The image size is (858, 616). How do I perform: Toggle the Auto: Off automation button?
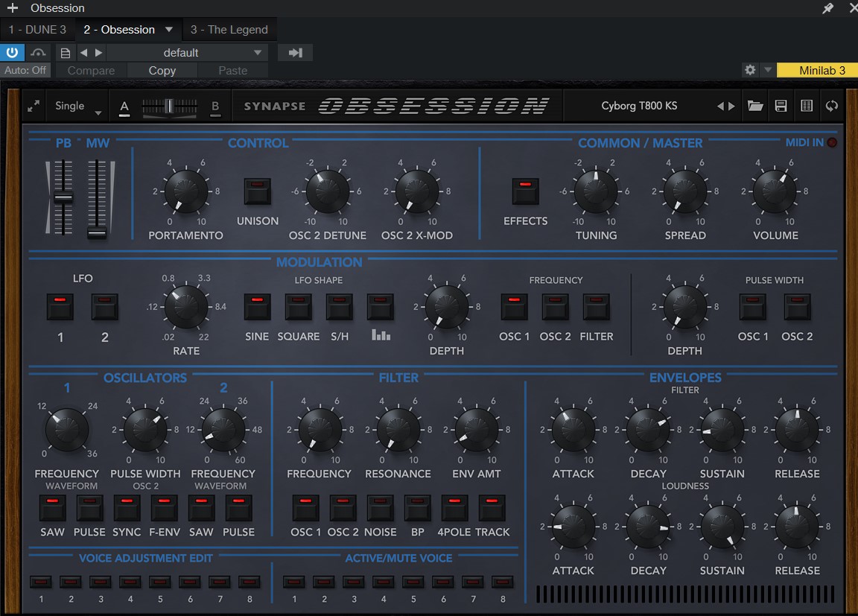pyautogui.click(x=25, y=71)
